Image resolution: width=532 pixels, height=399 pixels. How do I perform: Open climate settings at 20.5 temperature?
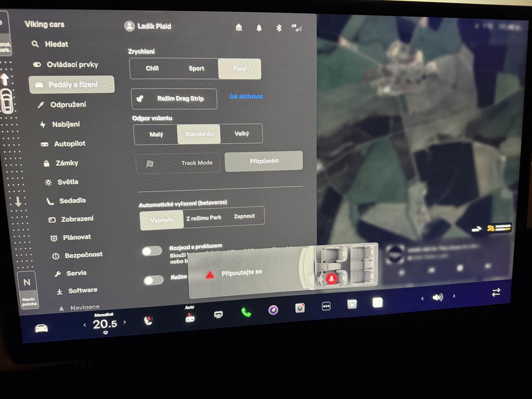[x=105, y=324]
